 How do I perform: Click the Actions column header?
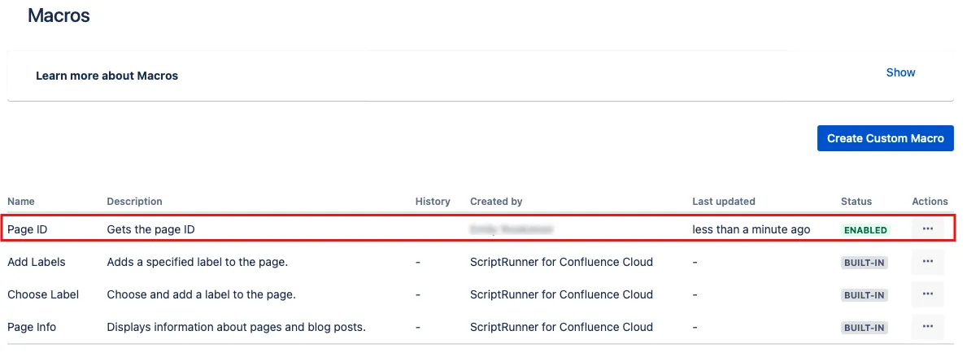930,201
